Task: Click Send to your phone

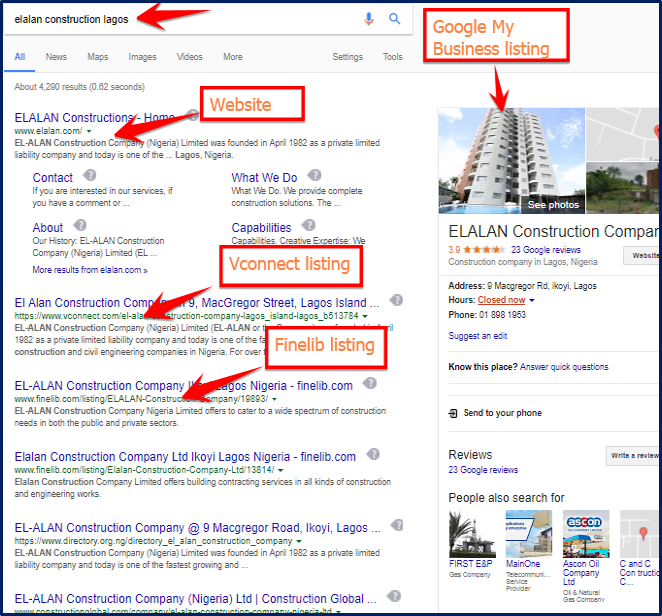Action: [x=502, y=413]
